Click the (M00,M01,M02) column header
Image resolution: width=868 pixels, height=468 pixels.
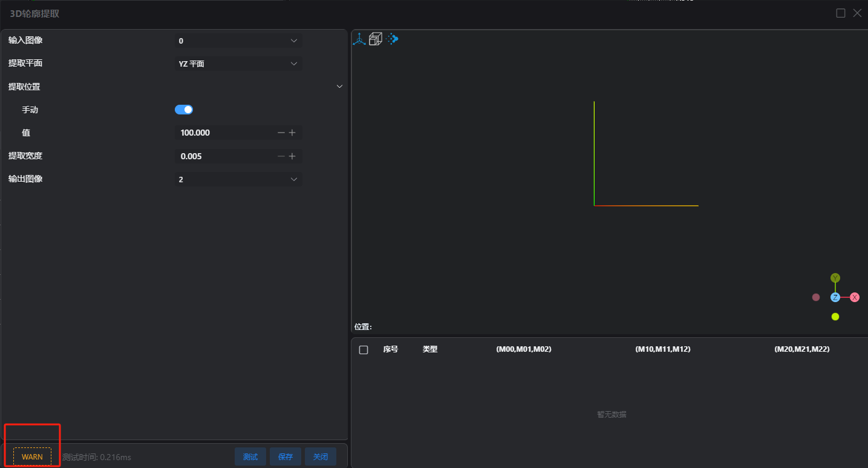(524, 349)
